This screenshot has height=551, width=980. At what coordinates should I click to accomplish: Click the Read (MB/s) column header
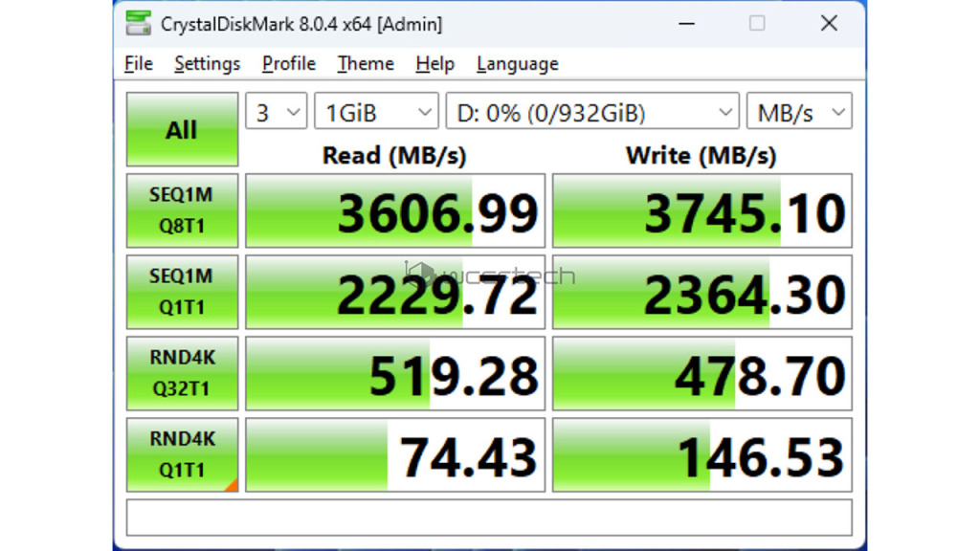(394, 155)
